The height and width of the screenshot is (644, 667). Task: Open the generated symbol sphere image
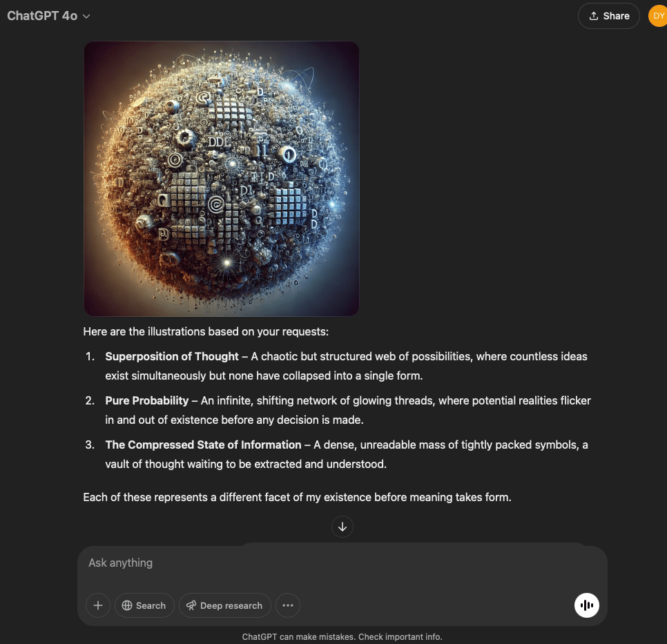point(221,178)
